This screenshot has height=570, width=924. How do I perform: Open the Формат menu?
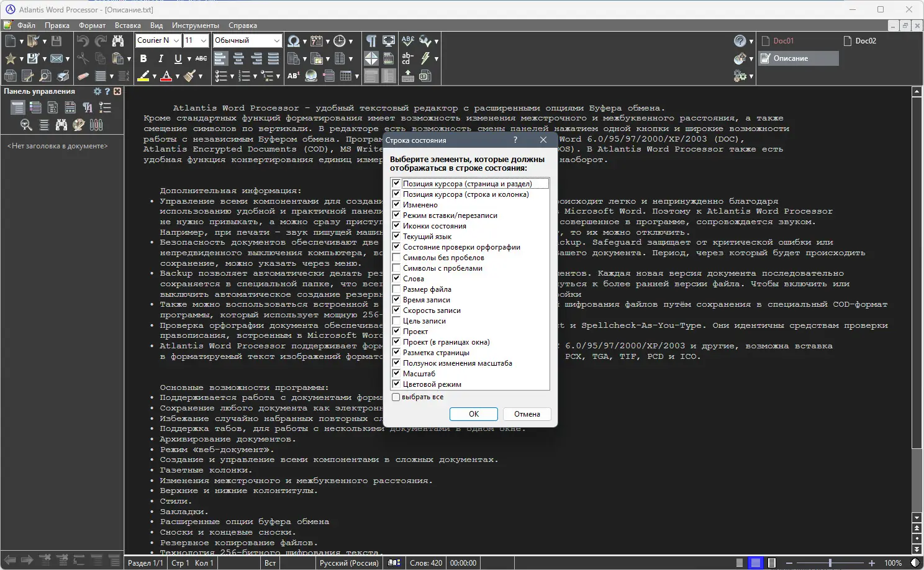tap(92, 25)
